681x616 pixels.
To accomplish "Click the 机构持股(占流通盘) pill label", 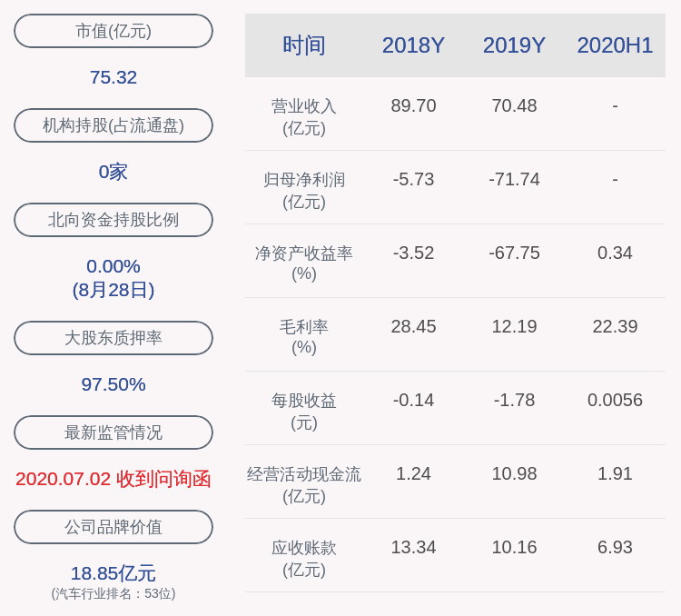I will pyautogui.click(x=113, y=125).
